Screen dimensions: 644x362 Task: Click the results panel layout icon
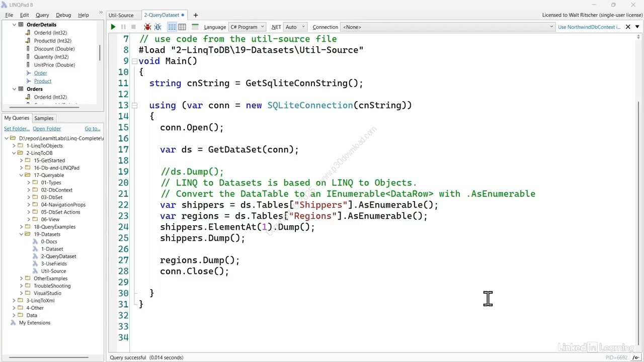195,27
